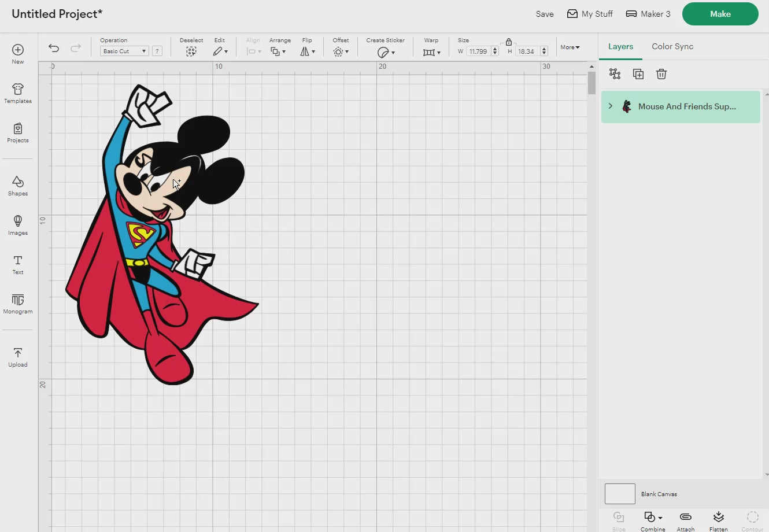The image size is (769, 532).
Task: Open the Arrange dropdown
Action: point(278,51)
